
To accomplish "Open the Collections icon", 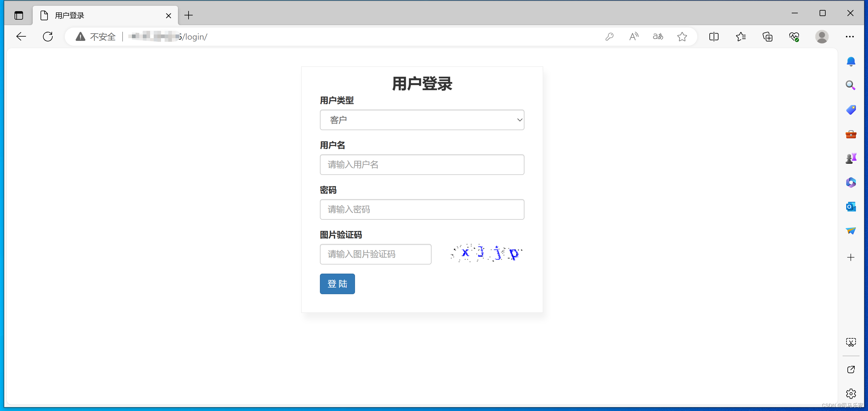I will pyautogui.click(x=767, y=36).
